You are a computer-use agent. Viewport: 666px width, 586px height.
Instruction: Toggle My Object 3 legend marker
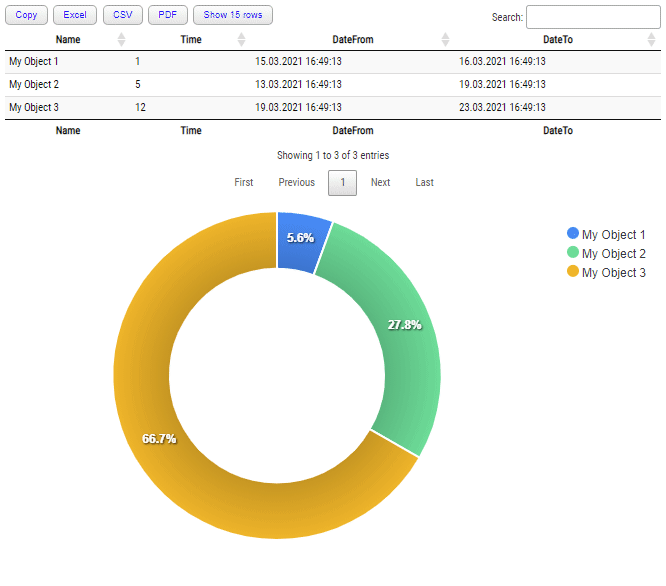pos(573,272)
